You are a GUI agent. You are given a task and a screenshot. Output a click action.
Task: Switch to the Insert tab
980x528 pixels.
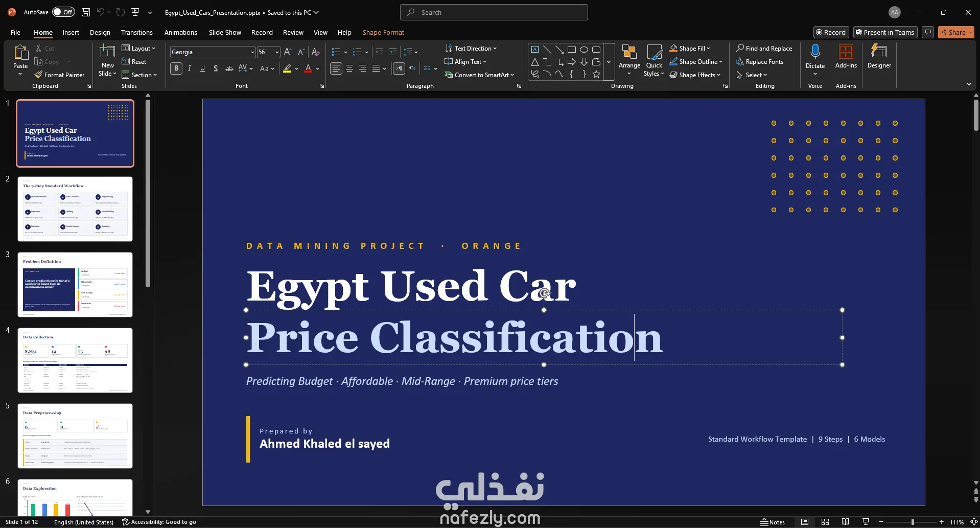(x=71, y=32)
